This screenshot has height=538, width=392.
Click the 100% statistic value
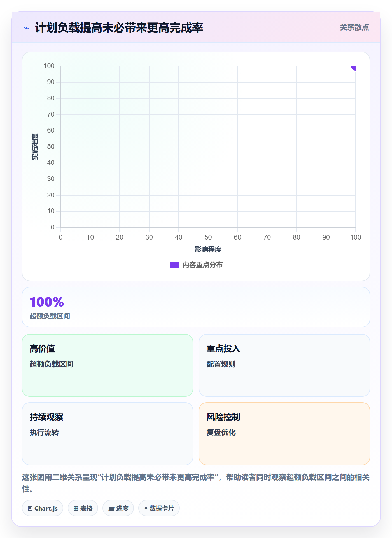point(47,302)
